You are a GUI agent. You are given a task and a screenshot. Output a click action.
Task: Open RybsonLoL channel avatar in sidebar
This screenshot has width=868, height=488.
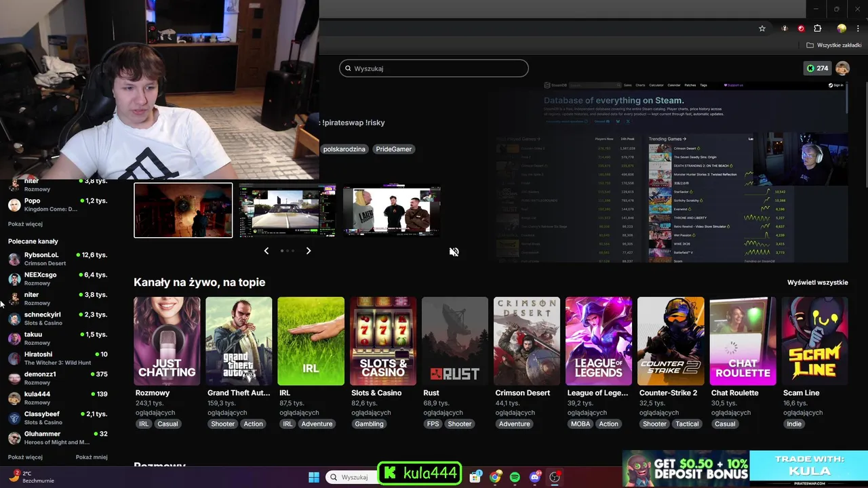[14, 259]
